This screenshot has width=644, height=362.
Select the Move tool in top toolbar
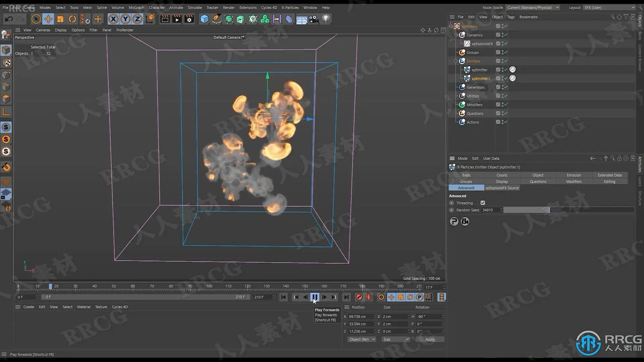(48, 19)
